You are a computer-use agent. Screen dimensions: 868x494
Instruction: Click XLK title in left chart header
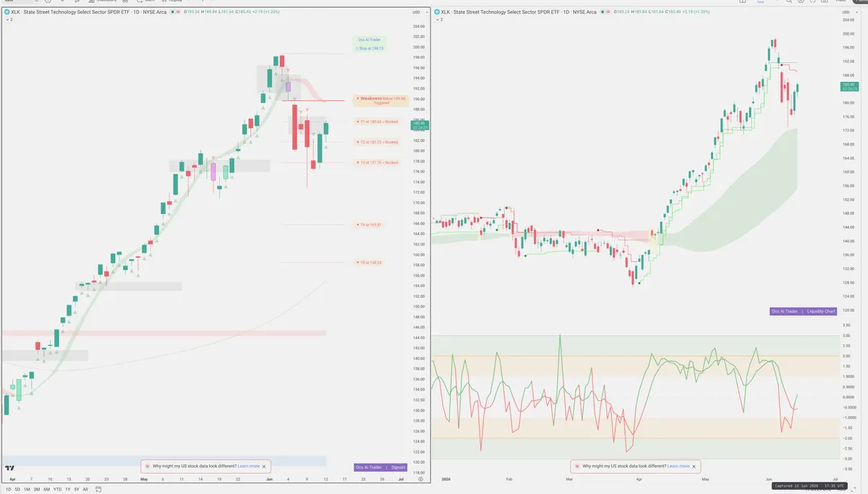point(90,12)
